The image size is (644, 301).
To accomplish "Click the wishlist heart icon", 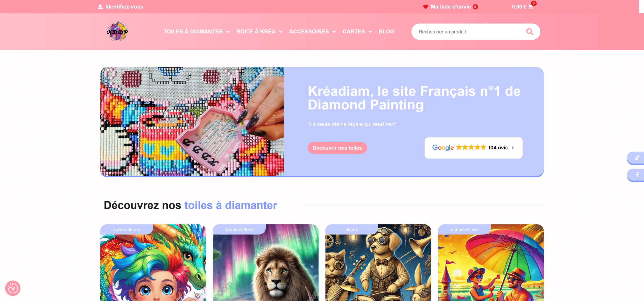I will (x=426, y=7).
